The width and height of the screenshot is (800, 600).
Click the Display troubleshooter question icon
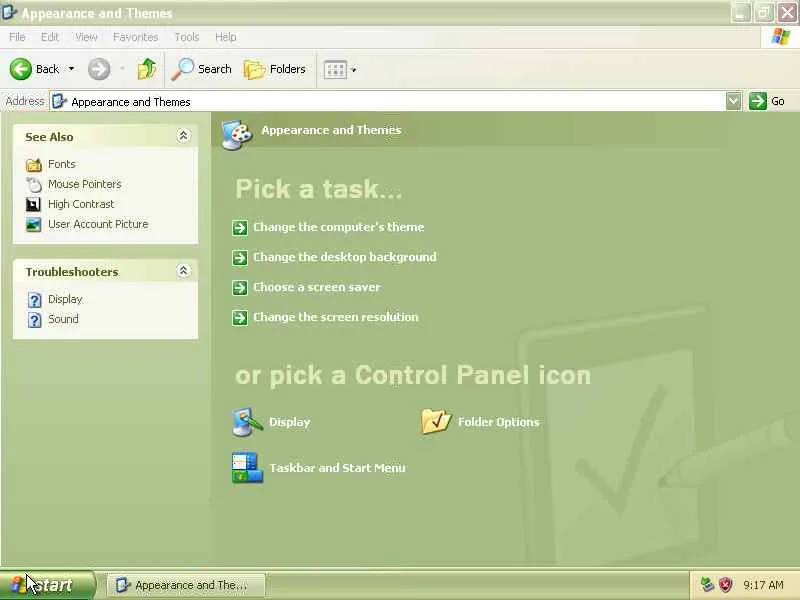(34, 300)
